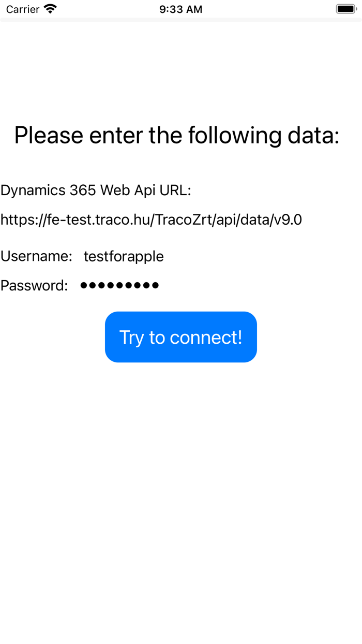
Task: Focus the Web Api URL text field
Action: tap(151, 220)
